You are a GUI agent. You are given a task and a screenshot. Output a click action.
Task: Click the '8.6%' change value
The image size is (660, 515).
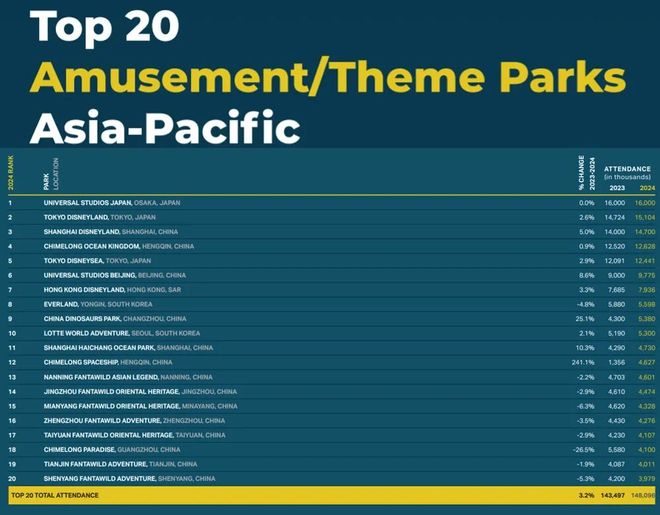tap(587, 275)
